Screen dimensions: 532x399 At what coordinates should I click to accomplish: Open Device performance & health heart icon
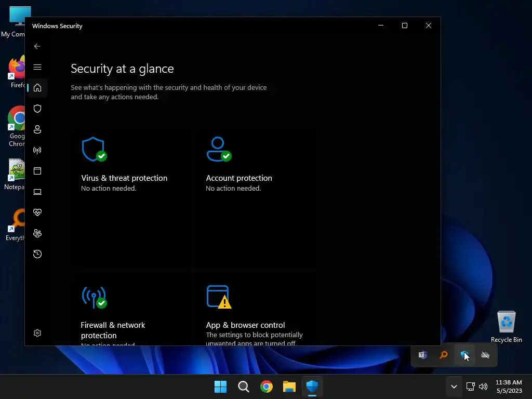(37, 212)
